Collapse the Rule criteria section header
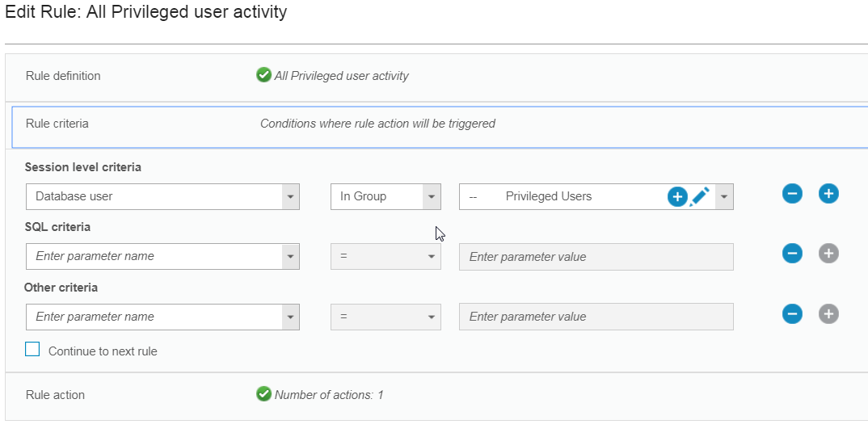 coord(57,124)
